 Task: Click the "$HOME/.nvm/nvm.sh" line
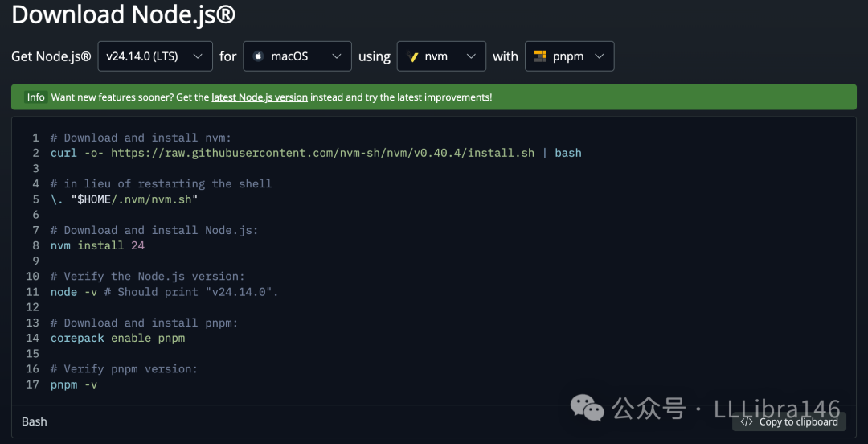coord(124,199)
